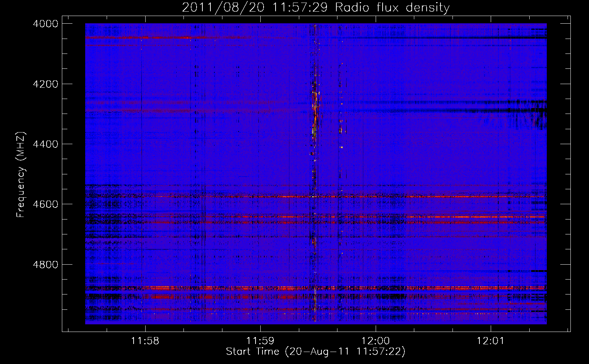Viewport: 589px width, 364px height.
Task: Click the 12:01 time axis label
Action: (x=490, y=341)
